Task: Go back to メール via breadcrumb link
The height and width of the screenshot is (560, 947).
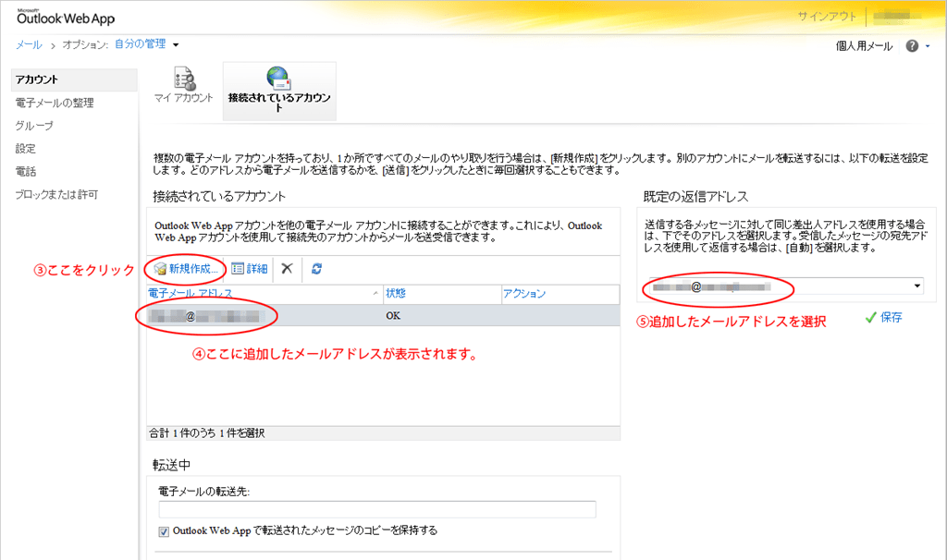Action: click(x=29, y=44)
